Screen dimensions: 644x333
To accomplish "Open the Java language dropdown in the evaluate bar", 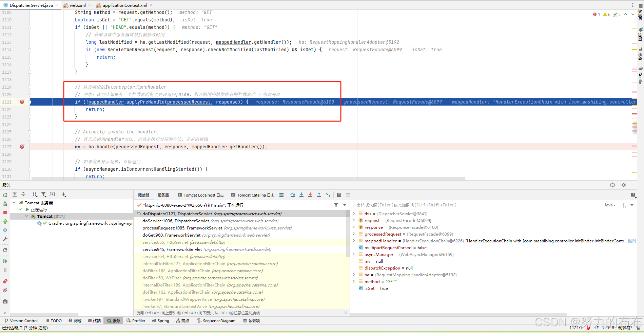I will pyautogui.click(x=610, y=205).
